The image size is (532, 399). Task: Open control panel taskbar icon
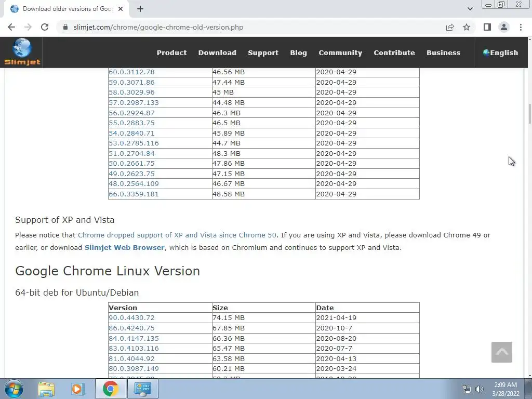pyautogui.click(x=142, y=389)
